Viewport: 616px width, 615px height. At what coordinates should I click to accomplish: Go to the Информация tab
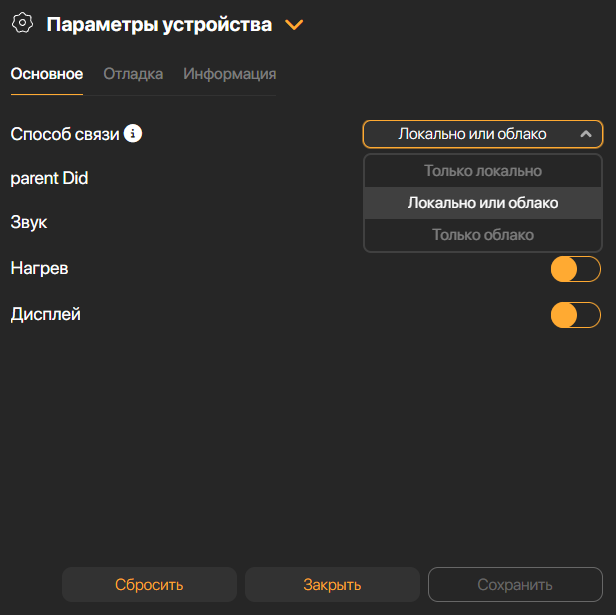[x=229, y=74]
